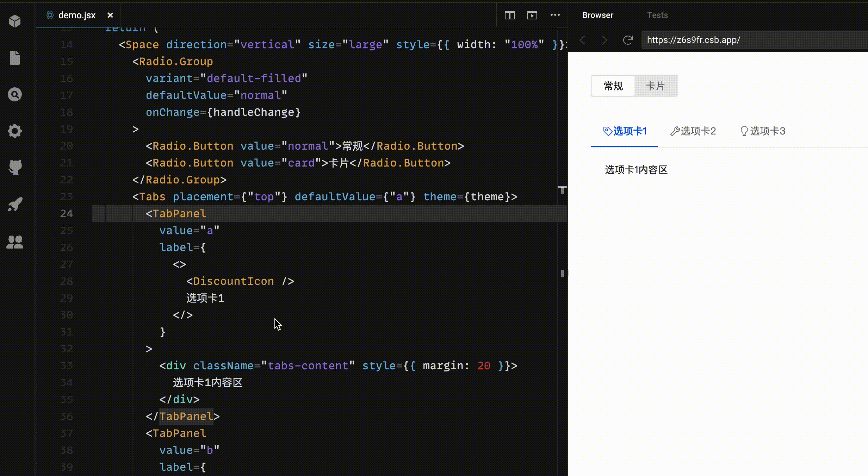Open the deployment panel
Screen dimensions: 868x476
pos(15,204)
